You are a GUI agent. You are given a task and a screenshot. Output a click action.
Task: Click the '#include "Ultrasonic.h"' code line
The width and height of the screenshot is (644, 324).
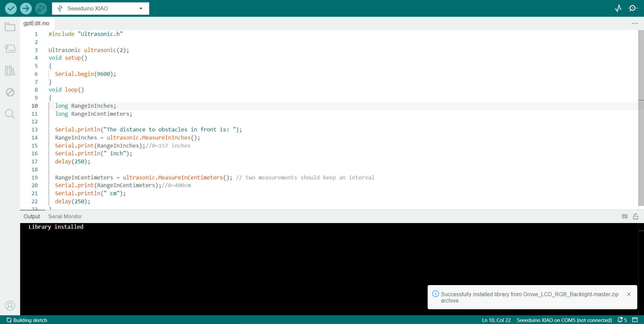[x=86, y=34]
